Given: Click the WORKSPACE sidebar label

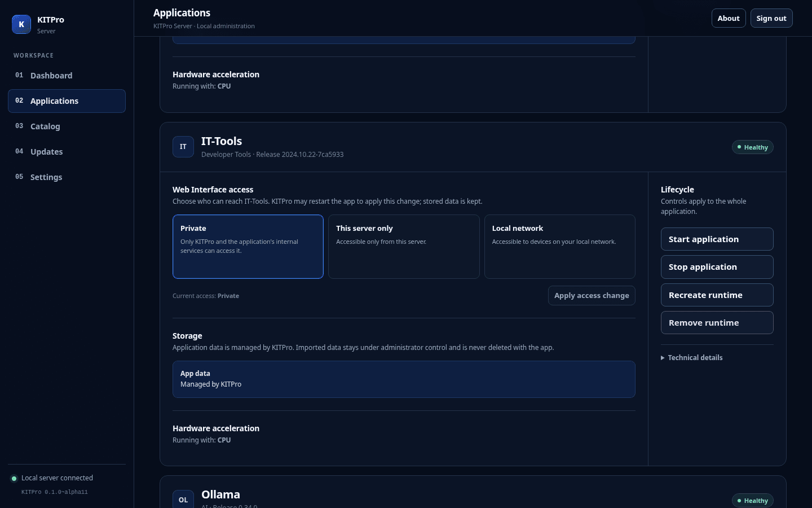Looking at the screenshot, I should [34, 55].
